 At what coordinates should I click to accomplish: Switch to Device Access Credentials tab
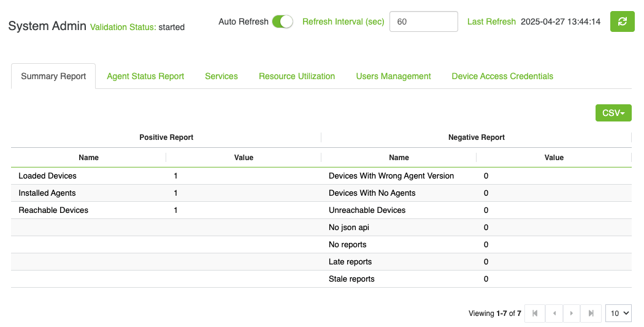point(502,76)
